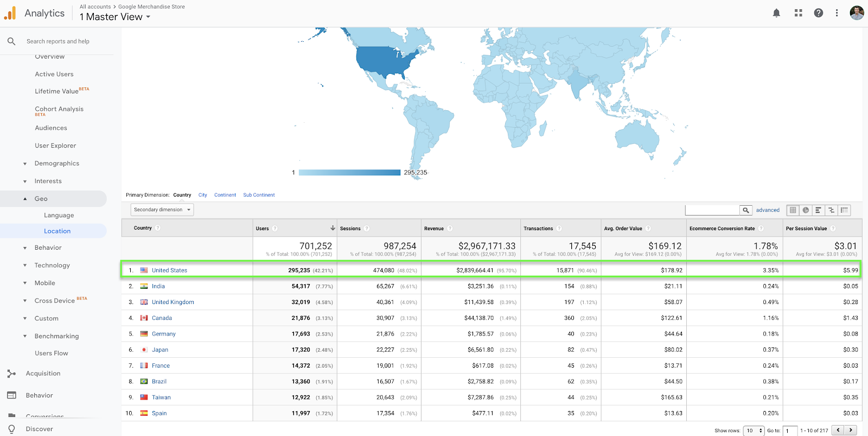
Task: Click the All accounts breadcrumb
Action: coord(95,7)
